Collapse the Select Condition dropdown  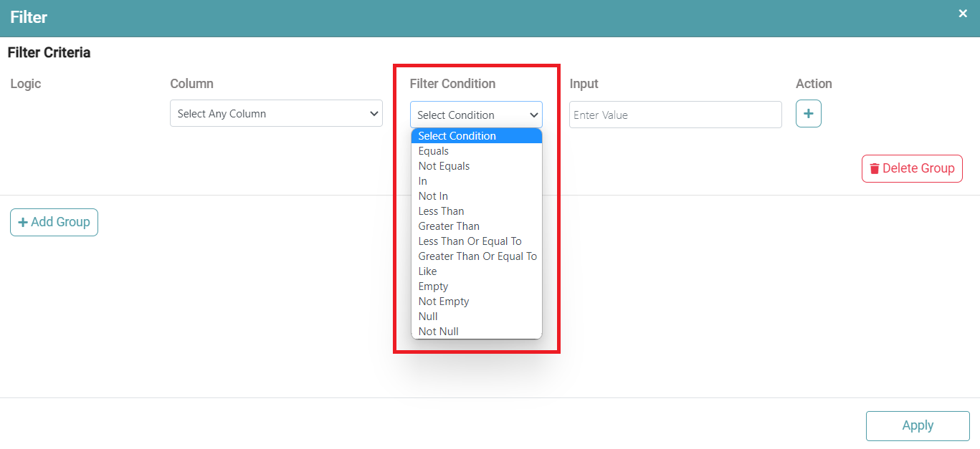point(476,115)
